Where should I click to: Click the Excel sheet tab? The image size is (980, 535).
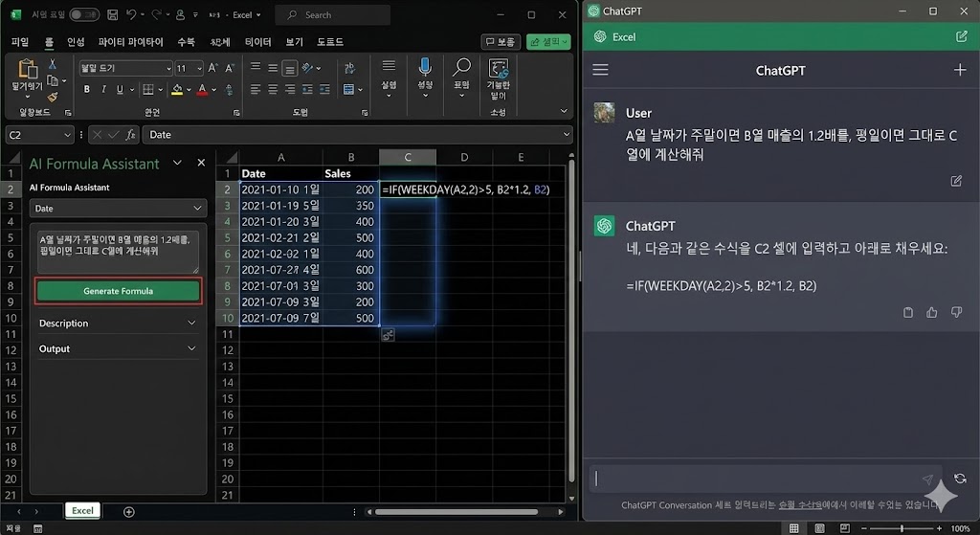82,511
